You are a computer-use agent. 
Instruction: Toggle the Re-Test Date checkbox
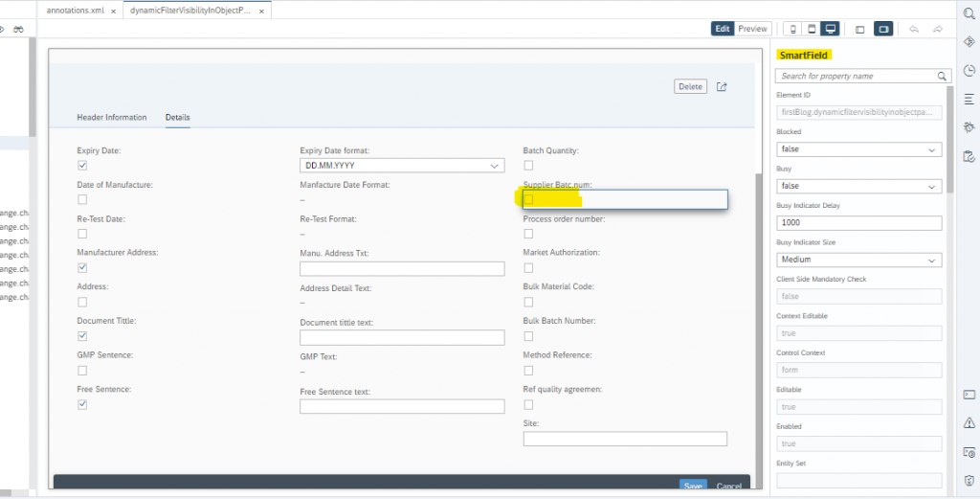coord(82,234)
